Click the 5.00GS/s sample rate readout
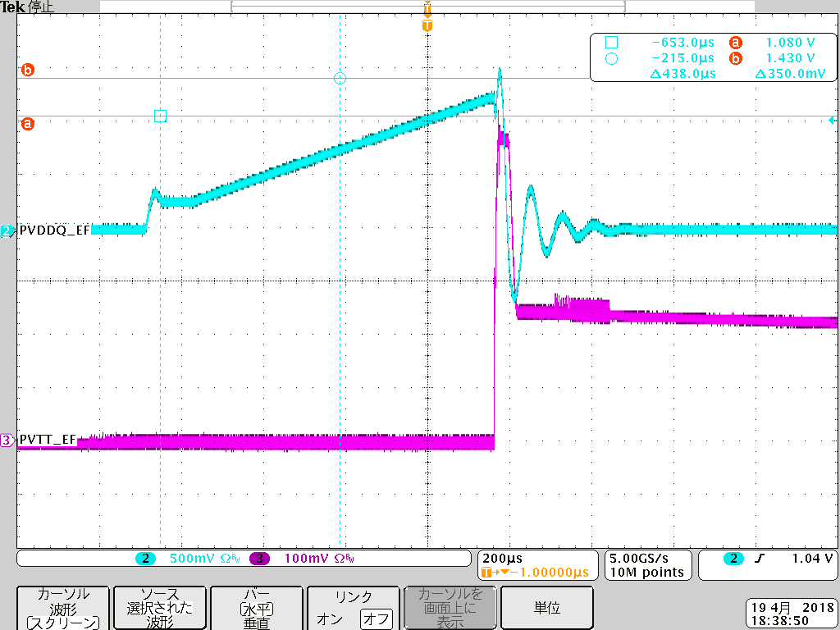This screenshot has height=630, width=840. tap(639, 558)
